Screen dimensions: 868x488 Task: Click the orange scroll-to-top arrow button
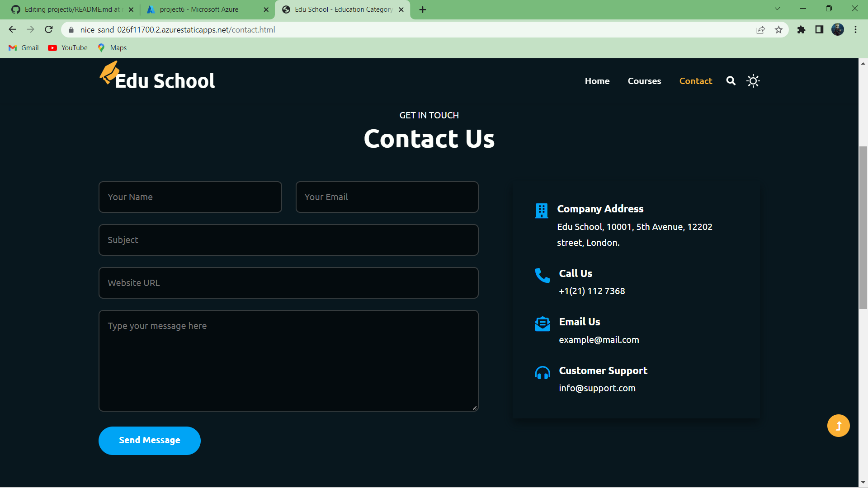tap(838, 426)
